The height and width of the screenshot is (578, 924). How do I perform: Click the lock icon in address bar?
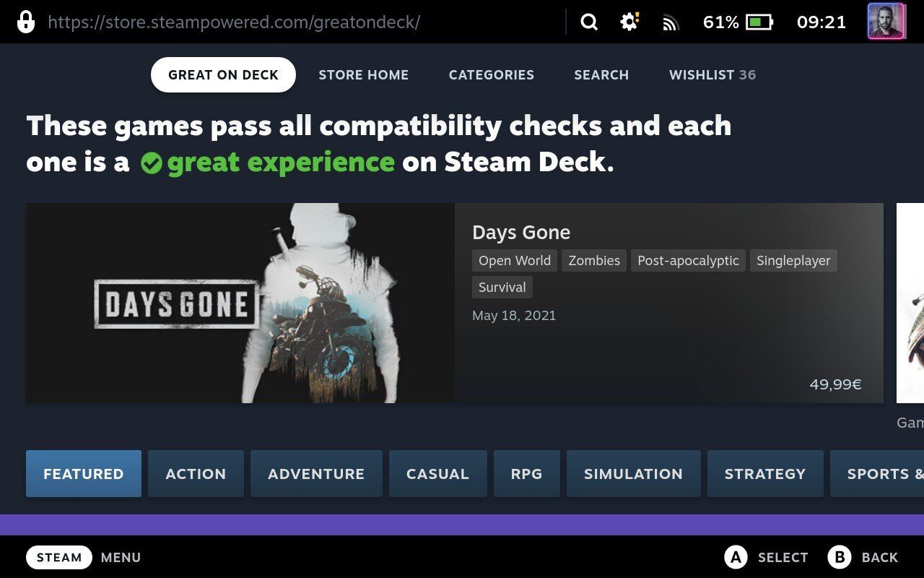tap(26, 22)
